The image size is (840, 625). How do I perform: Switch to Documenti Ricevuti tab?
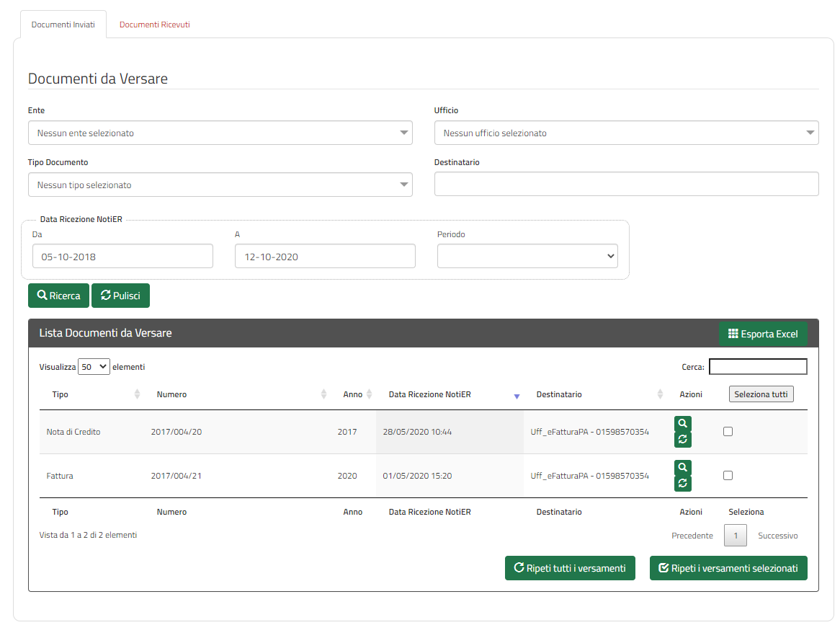(x=154, y=25)
